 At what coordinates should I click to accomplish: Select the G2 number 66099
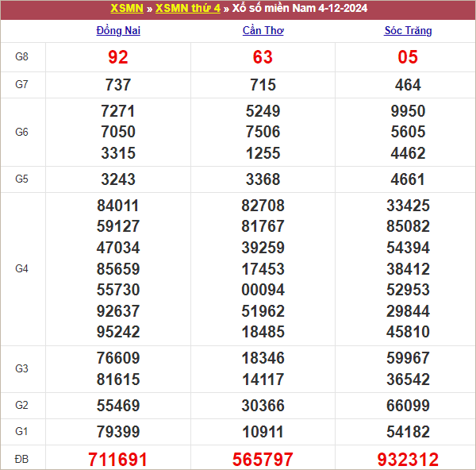[x=408, y=406]
